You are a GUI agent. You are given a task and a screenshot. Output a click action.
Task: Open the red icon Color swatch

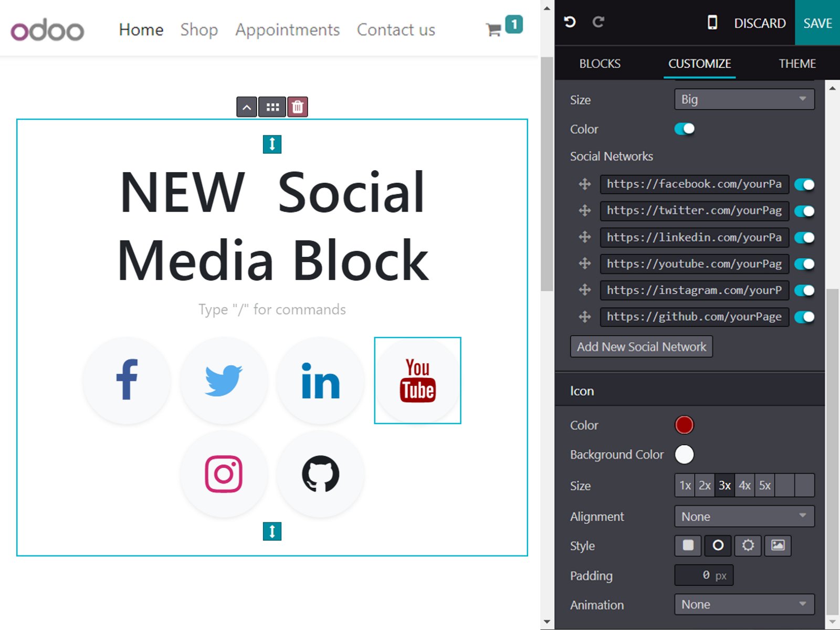click(x=684, y=425)
